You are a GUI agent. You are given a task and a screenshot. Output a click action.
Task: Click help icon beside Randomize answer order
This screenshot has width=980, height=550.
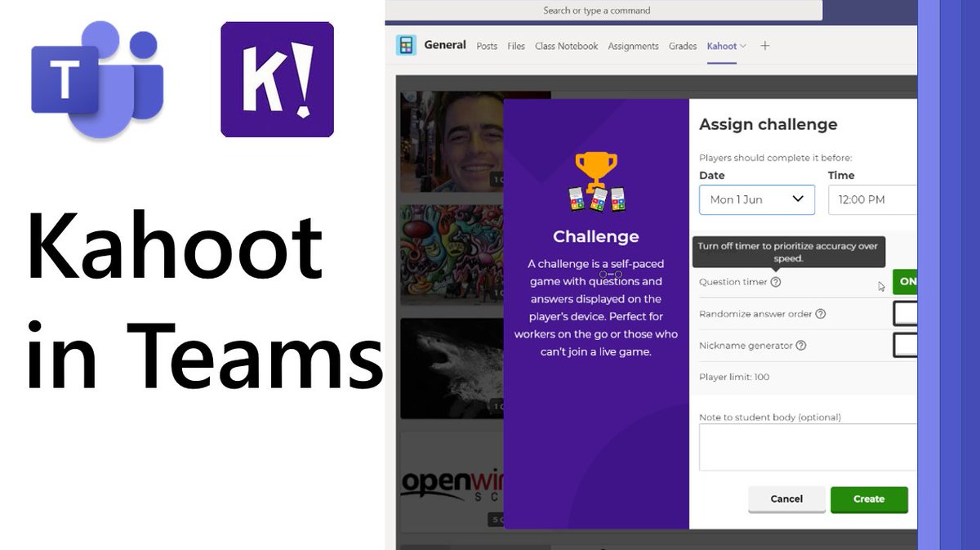(820, 314)
